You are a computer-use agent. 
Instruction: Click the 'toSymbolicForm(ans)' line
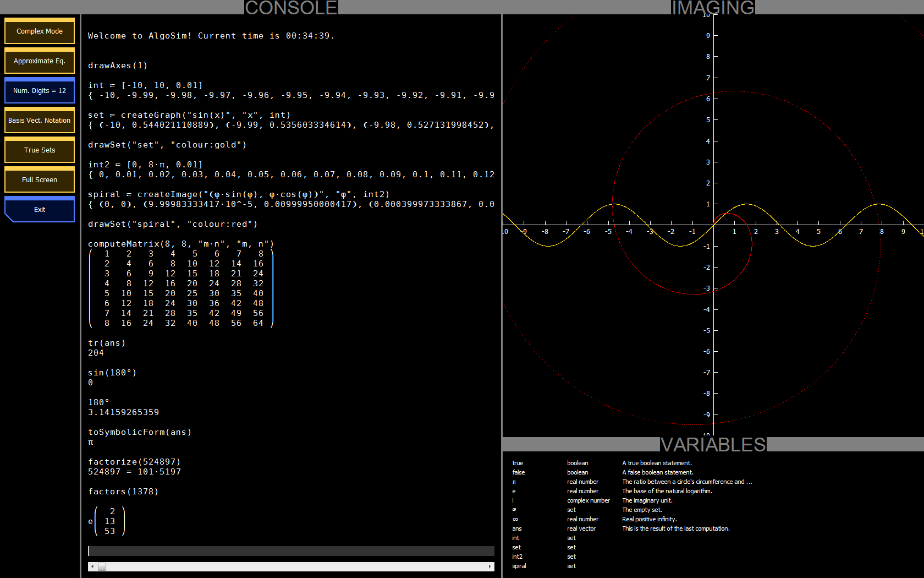(x=140, y=432)
